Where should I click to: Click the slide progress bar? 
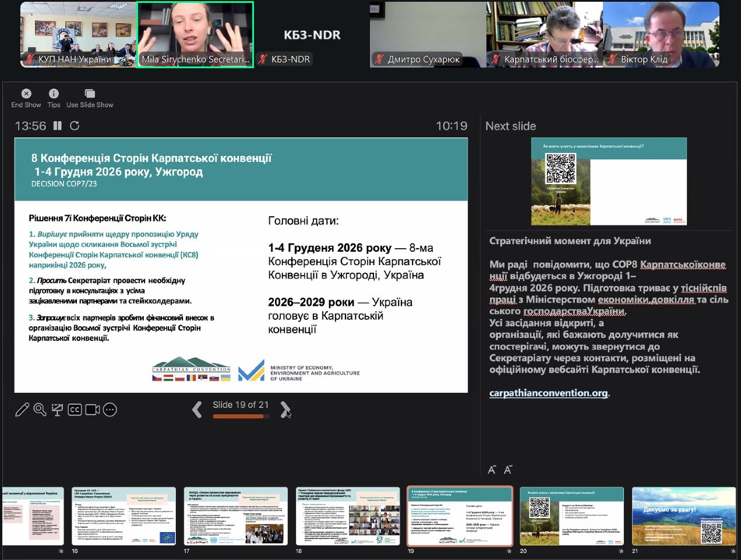coord(241,416)
